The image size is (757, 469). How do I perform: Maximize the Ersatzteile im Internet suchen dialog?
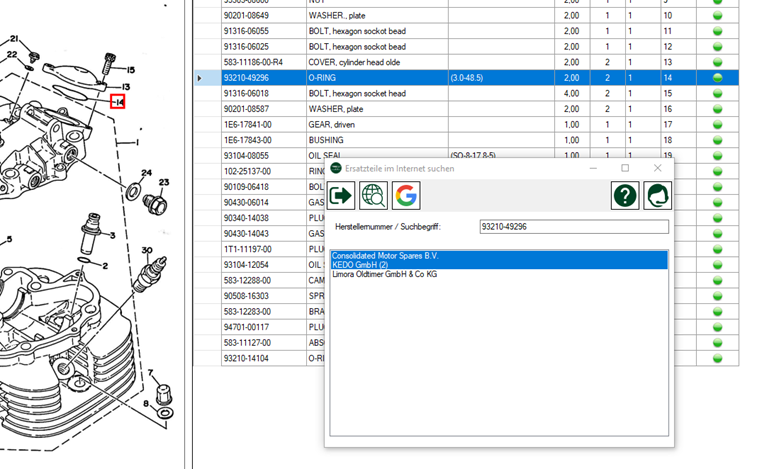coord(625,168)
